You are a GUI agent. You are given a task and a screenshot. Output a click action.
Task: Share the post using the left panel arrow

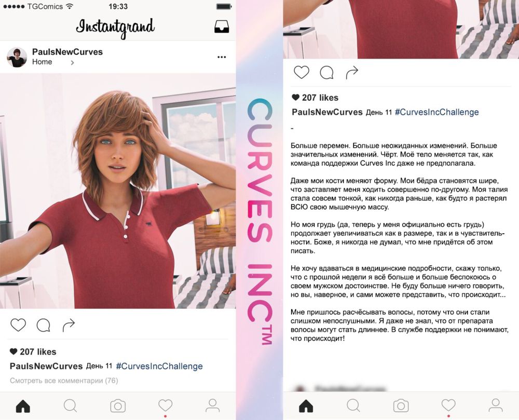pos(69,325)
